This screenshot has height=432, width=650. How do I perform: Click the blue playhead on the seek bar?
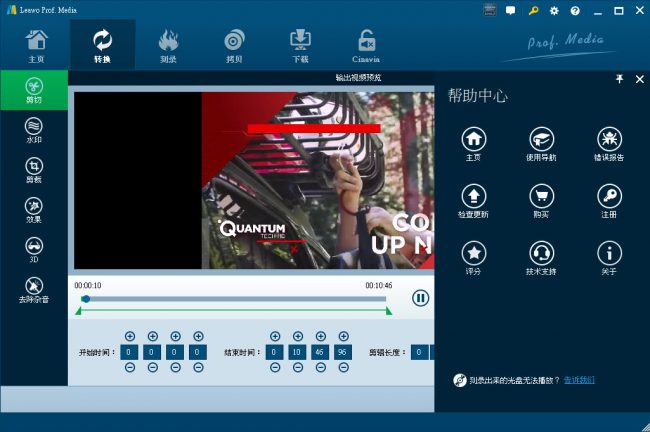(x=86, y=298)
